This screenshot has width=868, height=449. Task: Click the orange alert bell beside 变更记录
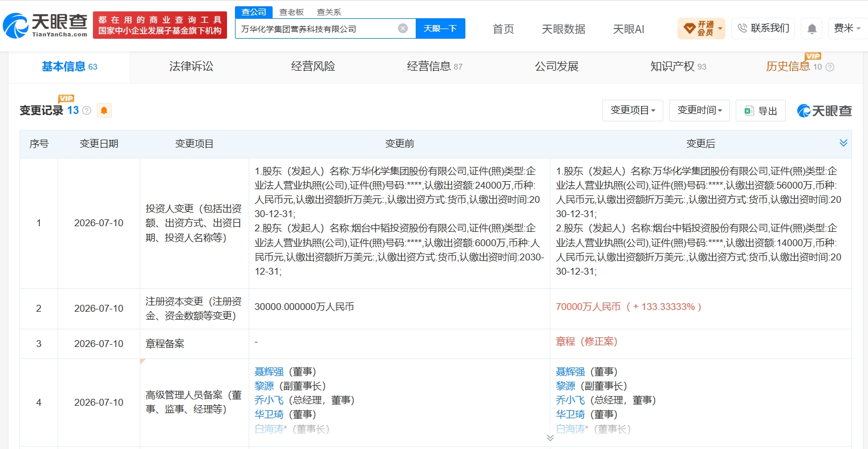point(104,111)
